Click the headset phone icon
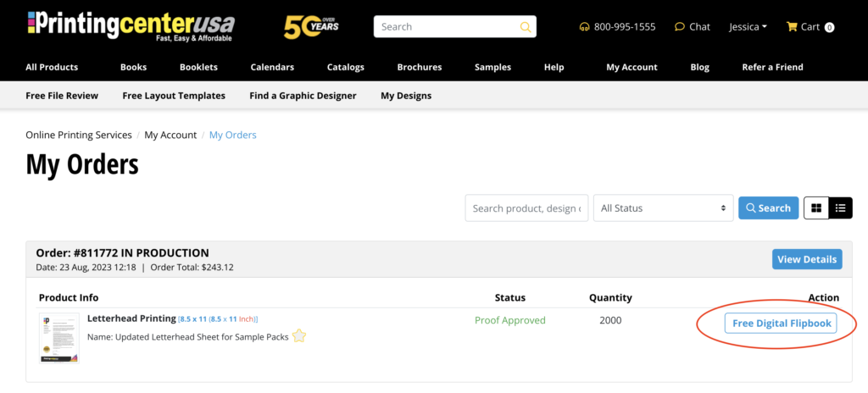This screenshot has width=868, height=393. (x=584, y=27)
